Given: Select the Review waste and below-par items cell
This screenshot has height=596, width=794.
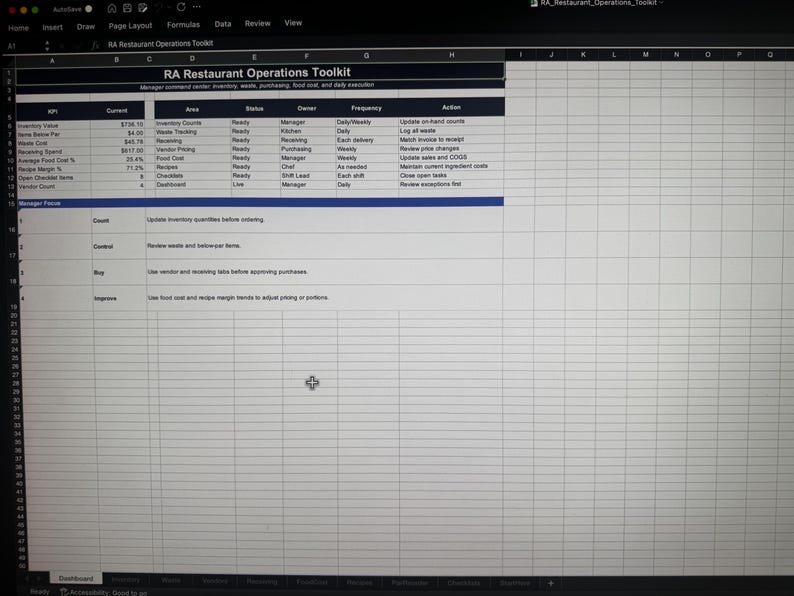Looking at the screenshot, I should (x=324, y=246).
